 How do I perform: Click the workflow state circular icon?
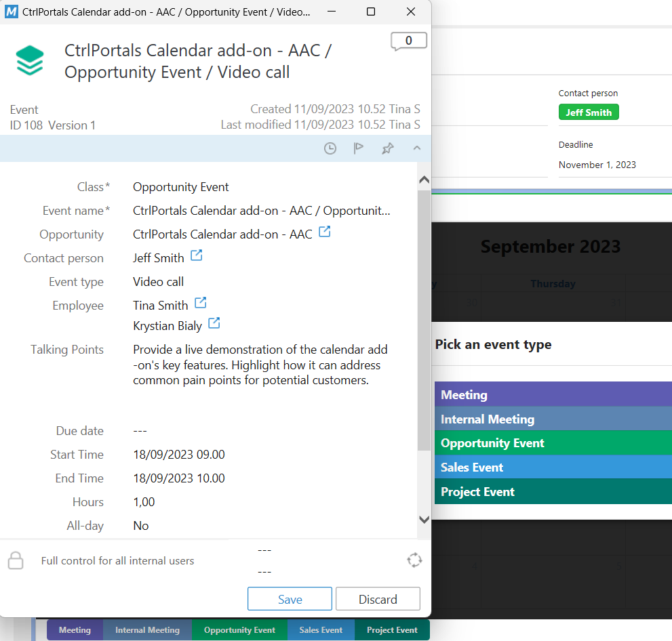[414, 560]
